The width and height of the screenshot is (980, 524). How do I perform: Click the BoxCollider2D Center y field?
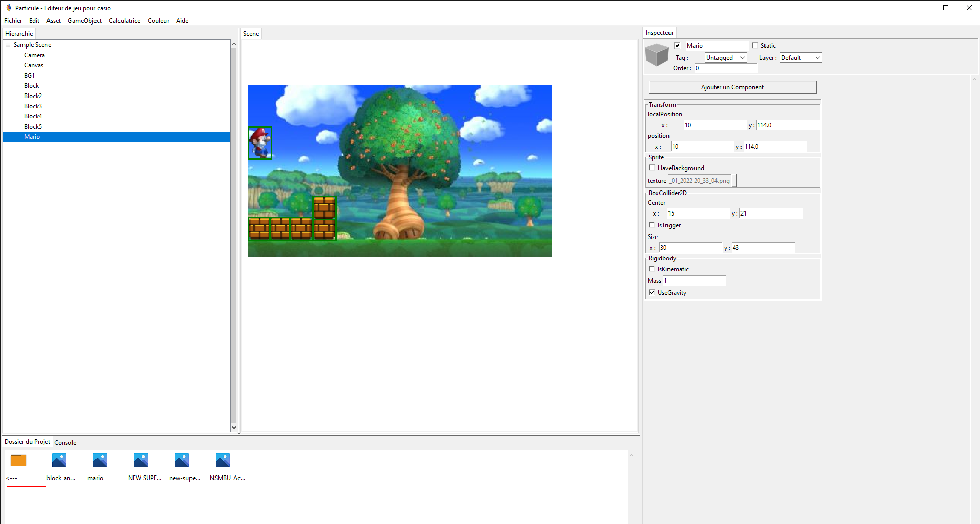point(771,213)
